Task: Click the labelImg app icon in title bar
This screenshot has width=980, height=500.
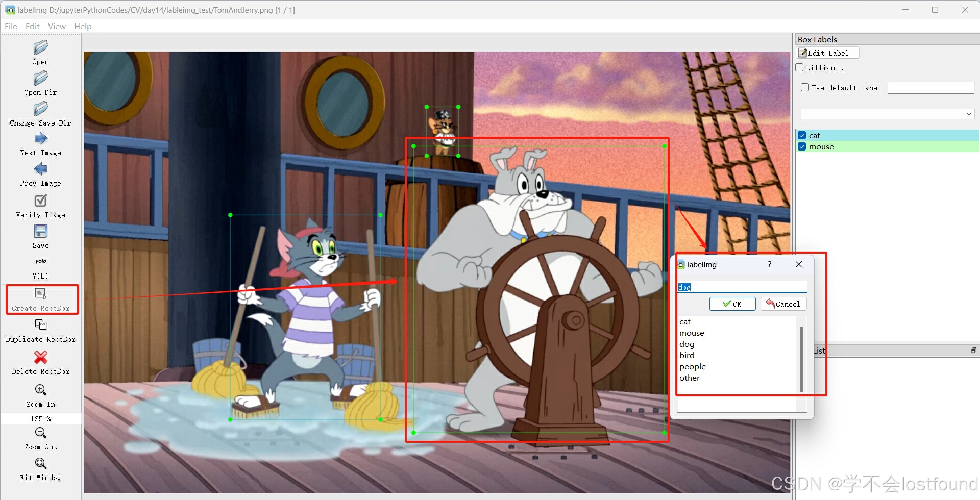Action: tap(10, 10)
